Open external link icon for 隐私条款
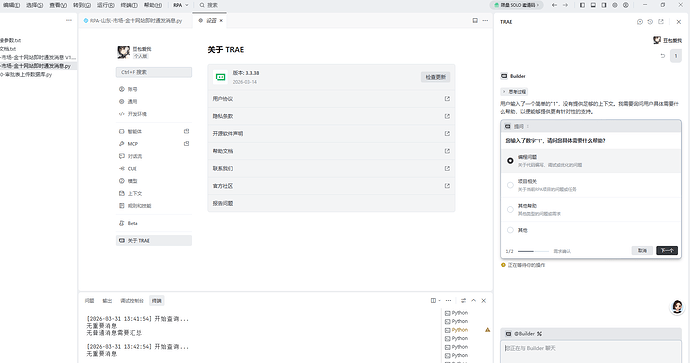Viewport: 690px width, 363px height. click(x=447, y=116)
